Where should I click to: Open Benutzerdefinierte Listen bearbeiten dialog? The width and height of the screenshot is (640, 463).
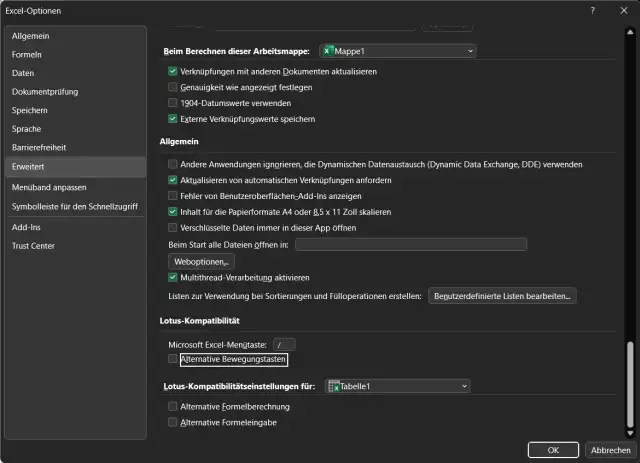[x=502, y=296]
